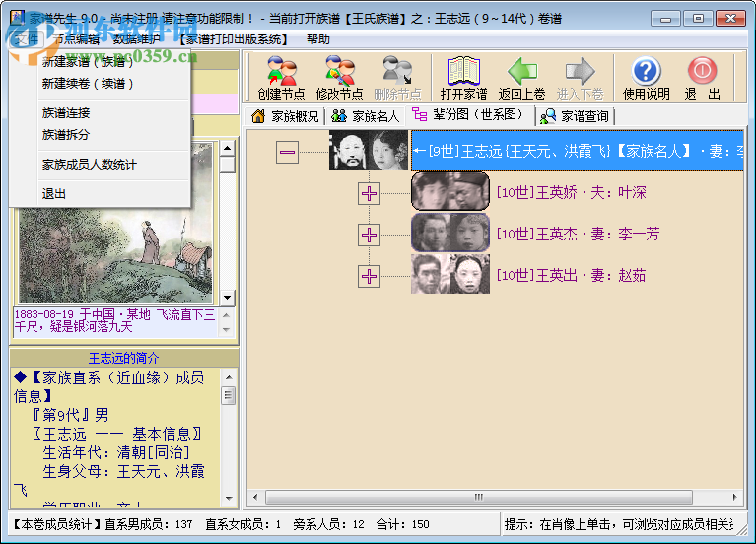Click the tree horizontal scrollbar thumb
The height and width of the screenshot is (544, 756).
click(479, 497)
